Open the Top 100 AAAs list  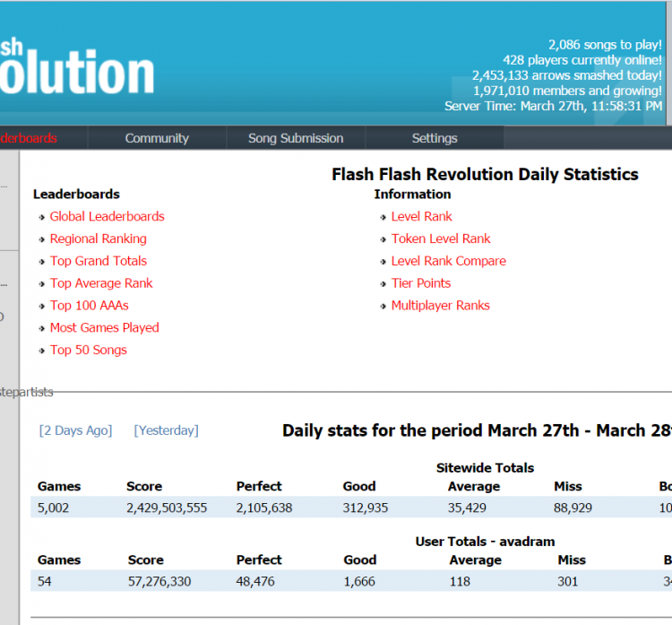(x=89, y=306)
